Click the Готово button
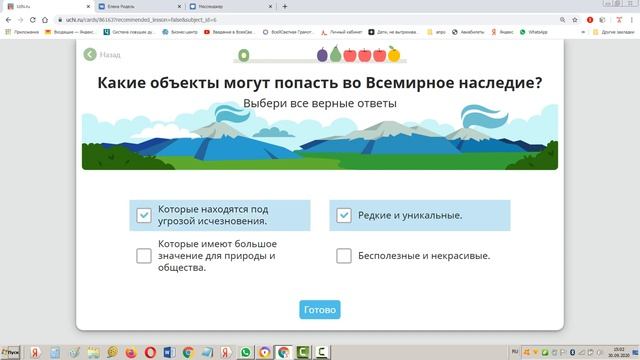The height and width of the screenshot is (360, 640). coord(320,310)
